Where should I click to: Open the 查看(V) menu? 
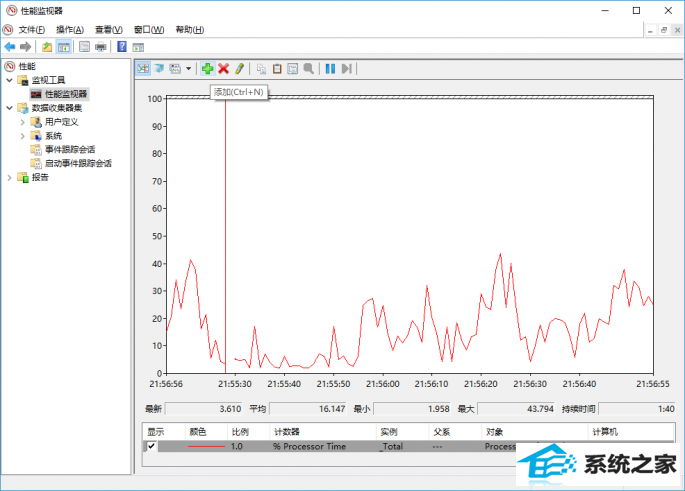109,29
